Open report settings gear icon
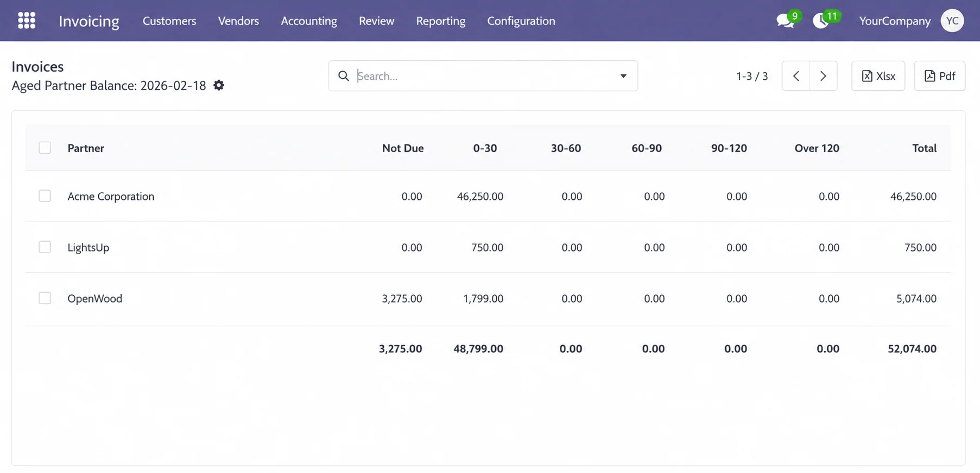 [x=219, y=85]
